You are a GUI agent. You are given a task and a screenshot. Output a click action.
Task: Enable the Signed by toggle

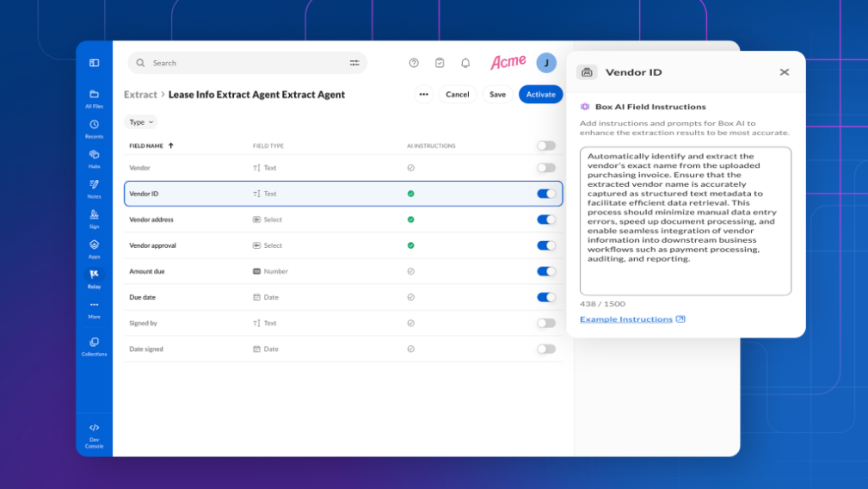(546, 323)
